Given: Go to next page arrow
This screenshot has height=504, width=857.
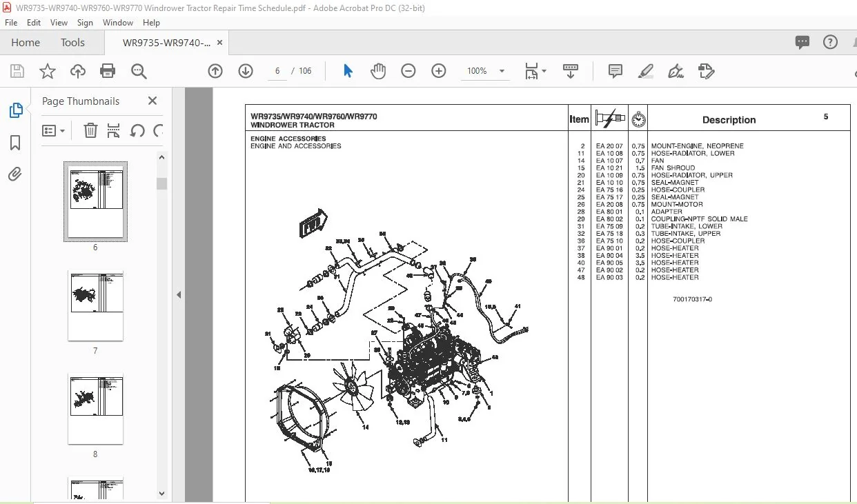Looking at the screenshot, I should [246, 71].
